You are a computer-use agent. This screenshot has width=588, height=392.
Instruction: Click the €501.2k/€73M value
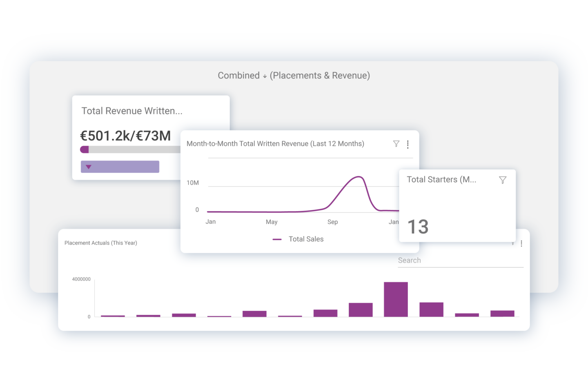point(126,136)
